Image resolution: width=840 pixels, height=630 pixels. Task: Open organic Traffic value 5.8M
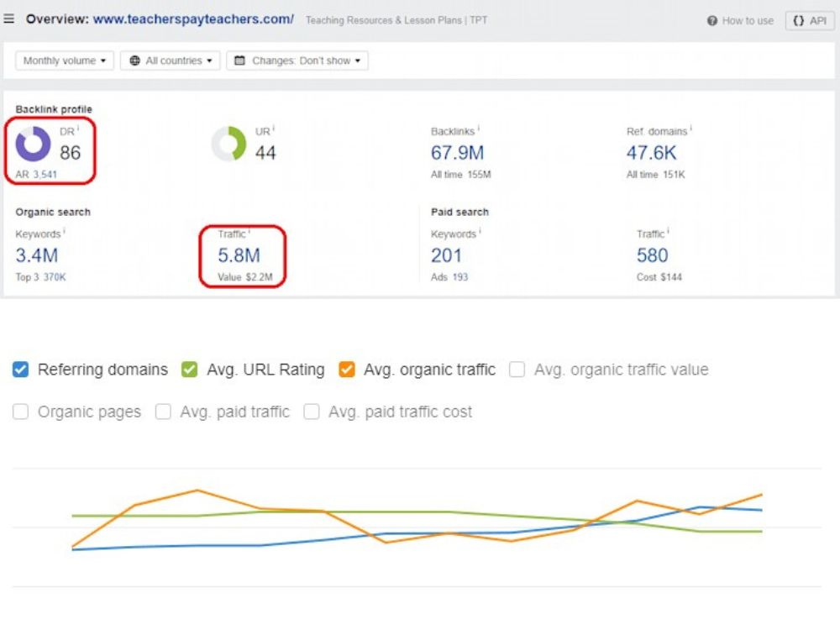coord(239,255)
